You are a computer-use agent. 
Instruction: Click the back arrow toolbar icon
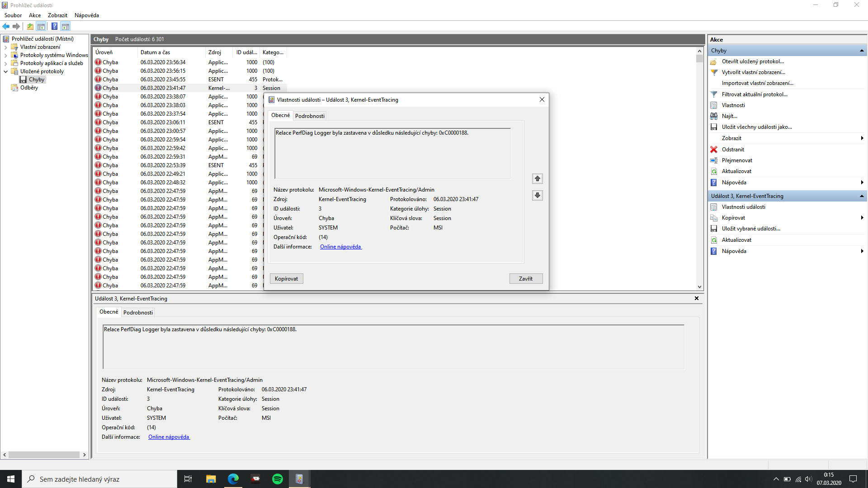[6, 26]
